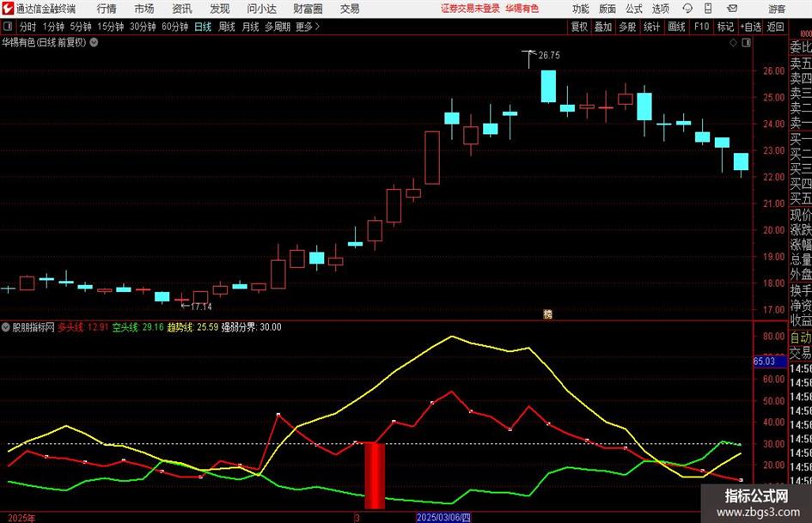Toggle the left sidebar panel icon
Screen dimensions: 812x523
pos(8,27)
